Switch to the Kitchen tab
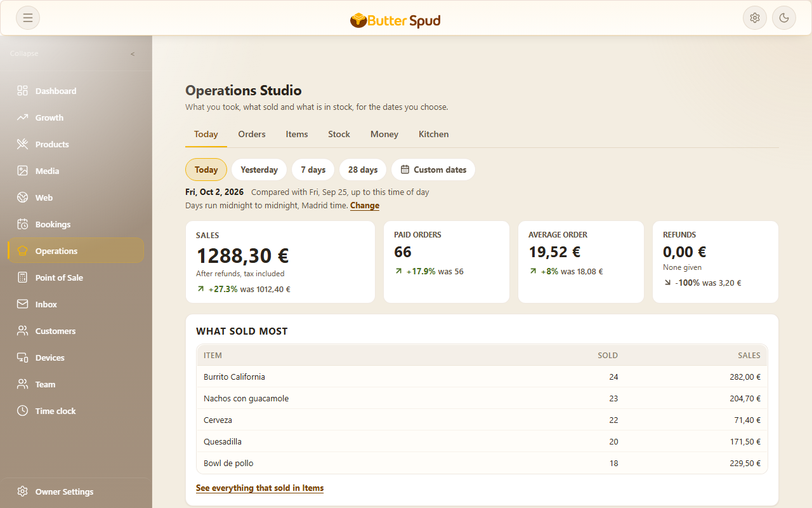The image size is (812, 508). click(x=434, y=134)
